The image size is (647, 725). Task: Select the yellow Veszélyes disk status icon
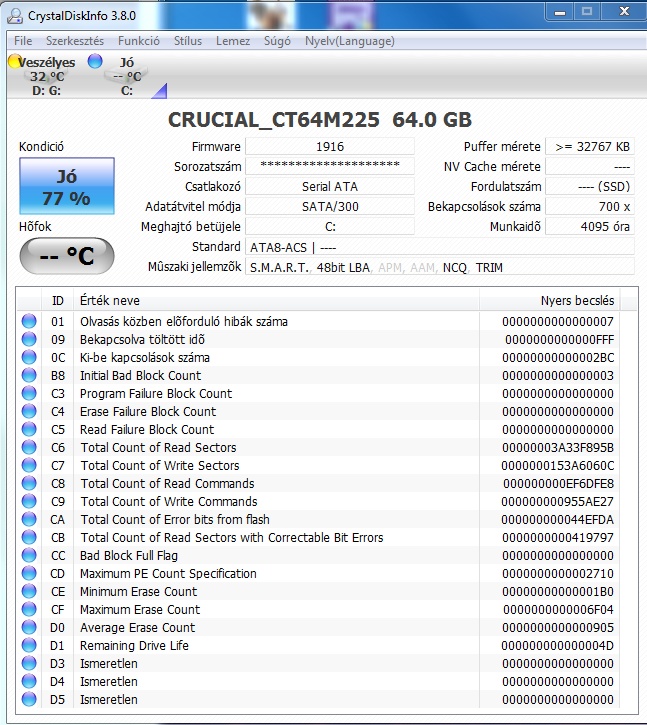click(x=14, y=61)
